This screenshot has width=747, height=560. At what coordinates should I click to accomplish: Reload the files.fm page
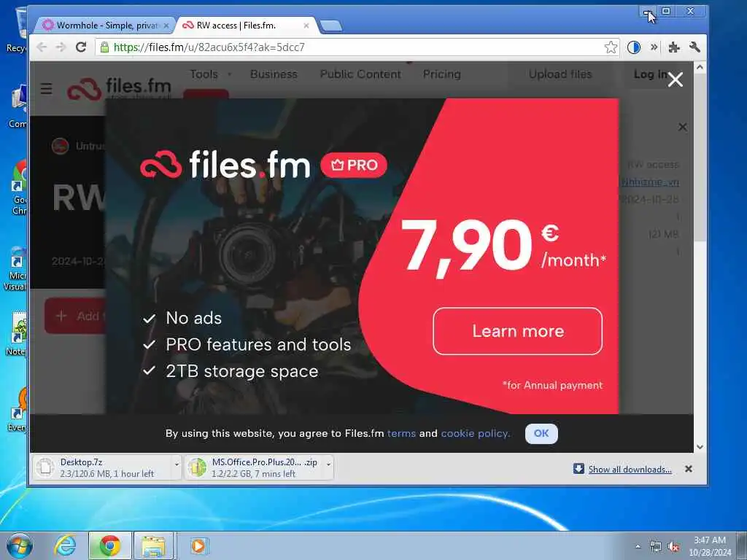coord(81,47)
